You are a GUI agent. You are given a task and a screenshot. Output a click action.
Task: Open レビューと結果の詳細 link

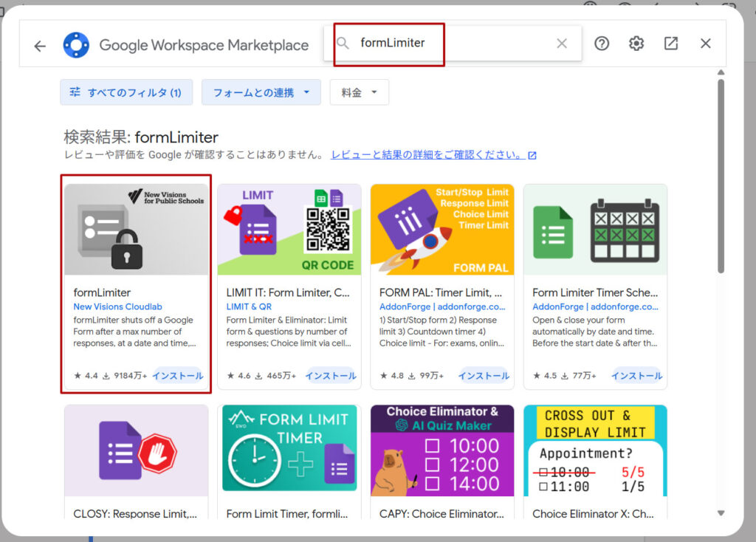[x=427, y=155]
